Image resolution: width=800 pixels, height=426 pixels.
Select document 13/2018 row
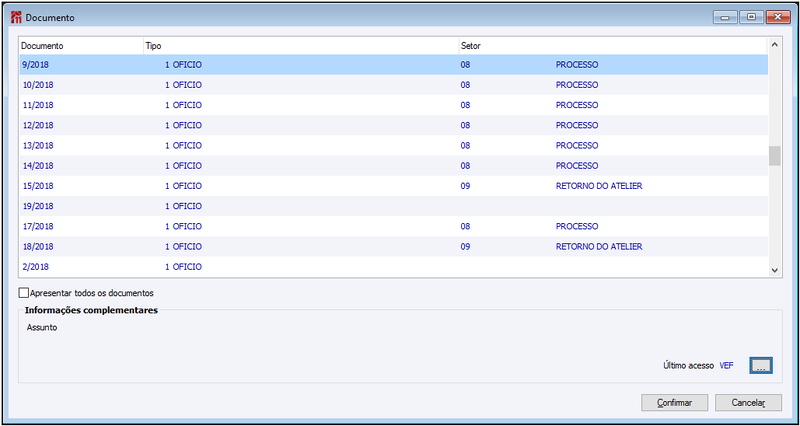[393, 145]
